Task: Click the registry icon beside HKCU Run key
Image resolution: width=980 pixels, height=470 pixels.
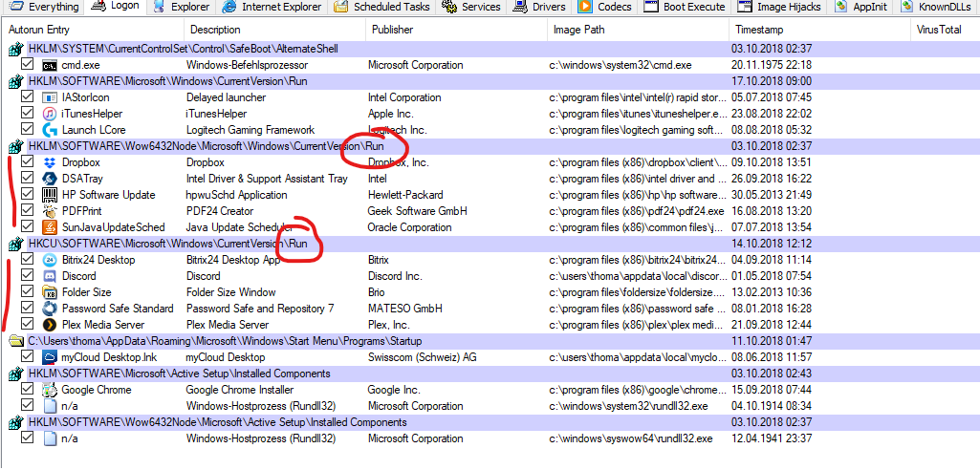Action: coord(15,244)
